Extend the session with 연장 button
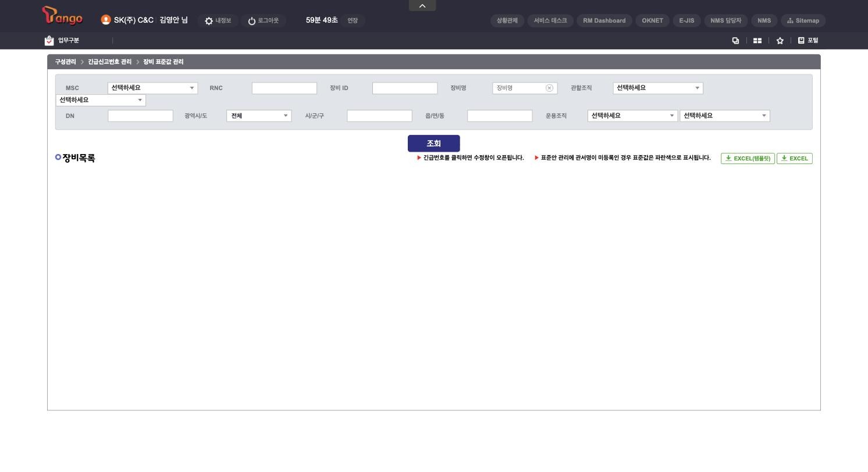This screenshot has height=472, width=868. click(353, 20)
